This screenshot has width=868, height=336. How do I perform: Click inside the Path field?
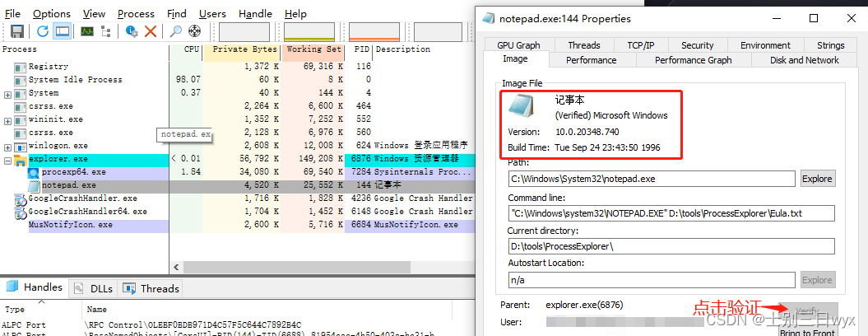(x=652, y=179)
